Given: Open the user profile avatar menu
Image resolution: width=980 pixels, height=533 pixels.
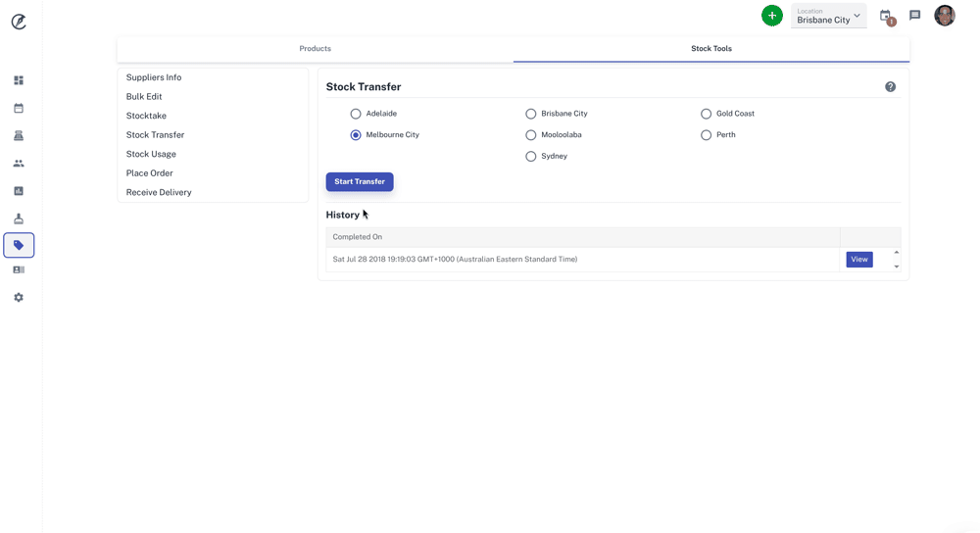Looking at the screenshot, I should click(944, 16).
